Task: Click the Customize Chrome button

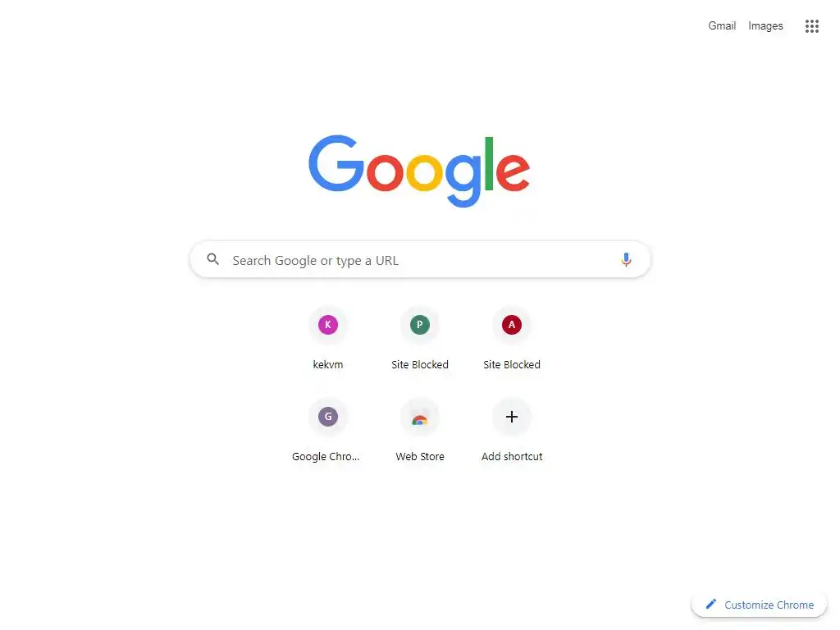Action: (x=759, y=605)
